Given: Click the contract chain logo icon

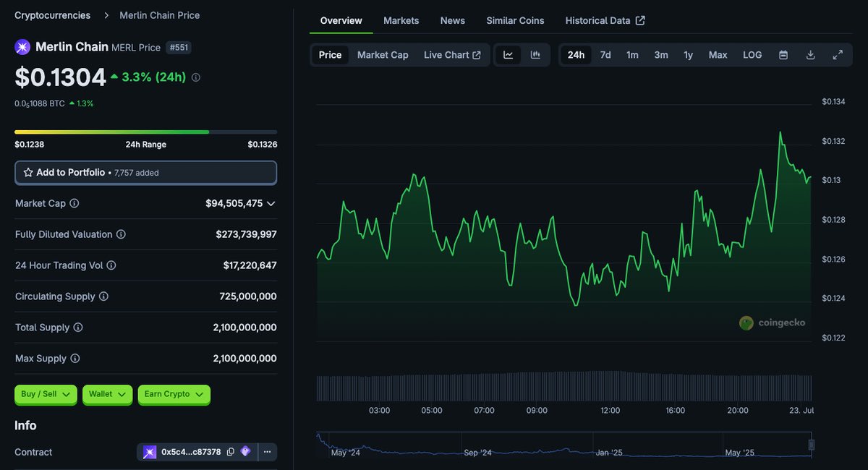Looking at the screenshot, I should tap(150, 452).
